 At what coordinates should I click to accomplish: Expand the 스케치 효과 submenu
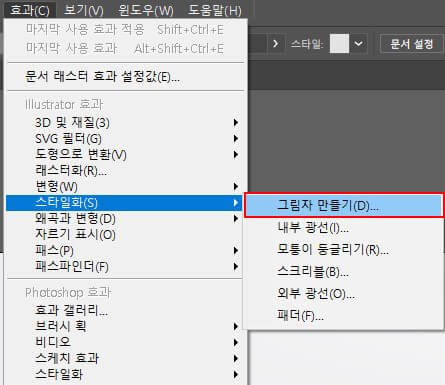124,358
